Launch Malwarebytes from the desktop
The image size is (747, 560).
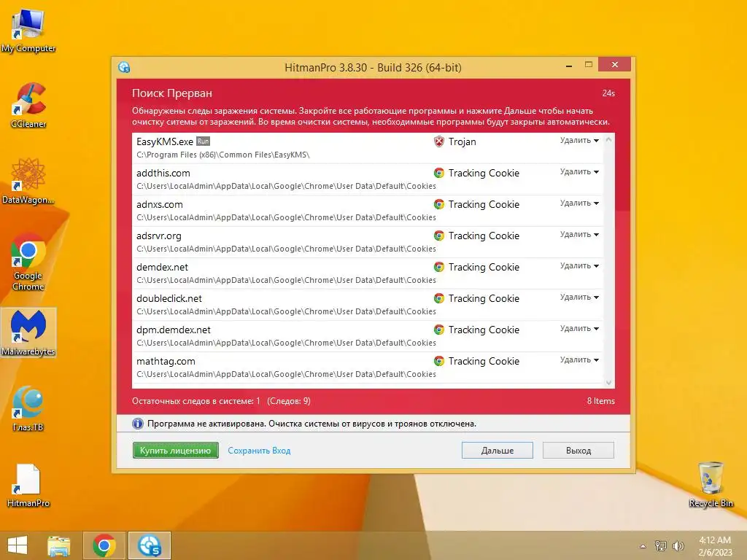click(28, 332)
